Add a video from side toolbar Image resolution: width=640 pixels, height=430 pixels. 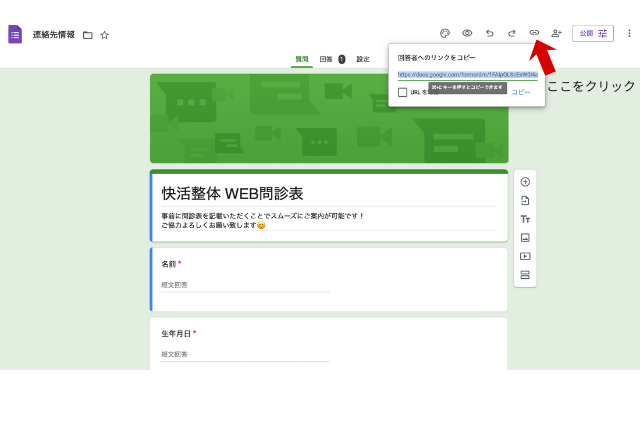point(525,256)
